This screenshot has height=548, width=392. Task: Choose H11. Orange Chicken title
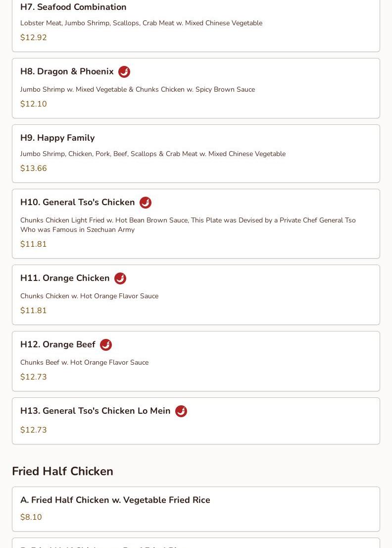[x=65, y=278]
